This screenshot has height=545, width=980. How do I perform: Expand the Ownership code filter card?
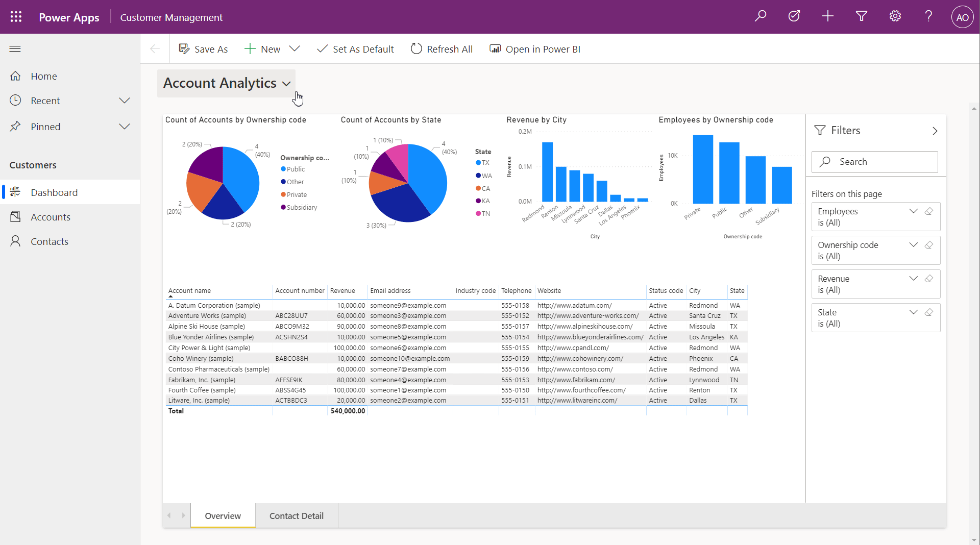coord(913,245)
